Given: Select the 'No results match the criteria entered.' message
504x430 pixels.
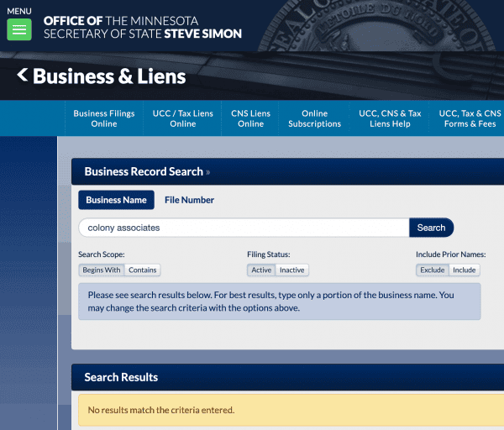Looking at the screenshot, I should 161,410.
